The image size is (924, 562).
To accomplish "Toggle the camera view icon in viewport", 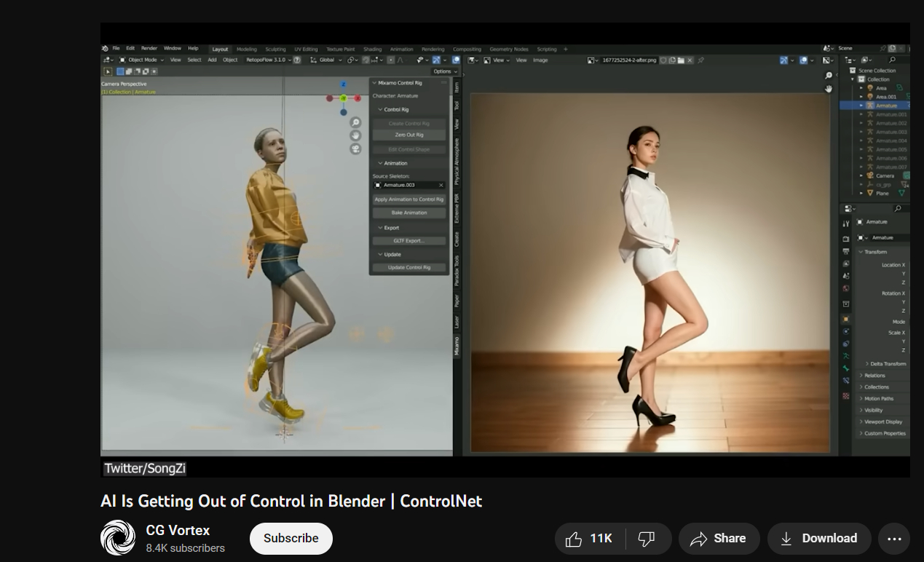I will (355, 149).
